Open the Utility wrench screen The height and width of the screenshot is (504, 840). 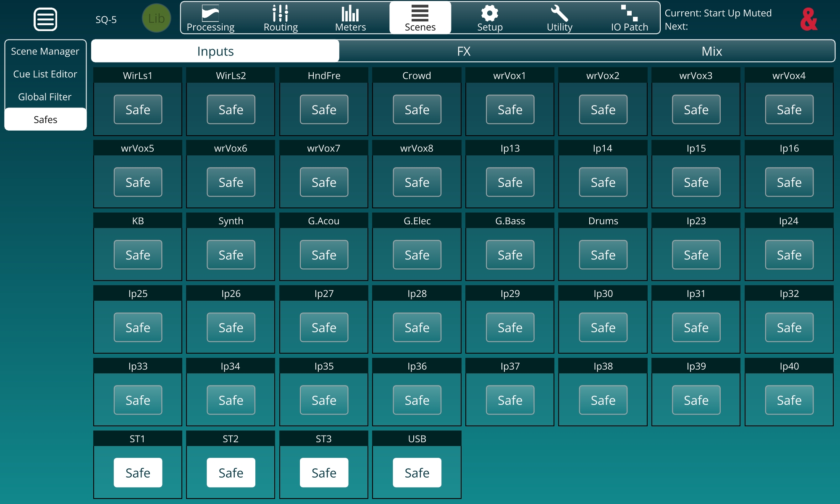click(559, 18)
